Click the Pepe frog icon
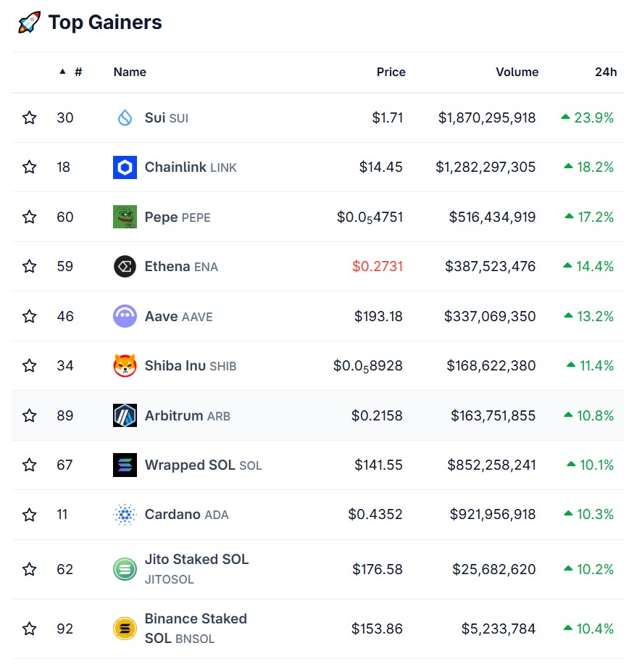This screenshot has height=672, width=642. point(125,217)
